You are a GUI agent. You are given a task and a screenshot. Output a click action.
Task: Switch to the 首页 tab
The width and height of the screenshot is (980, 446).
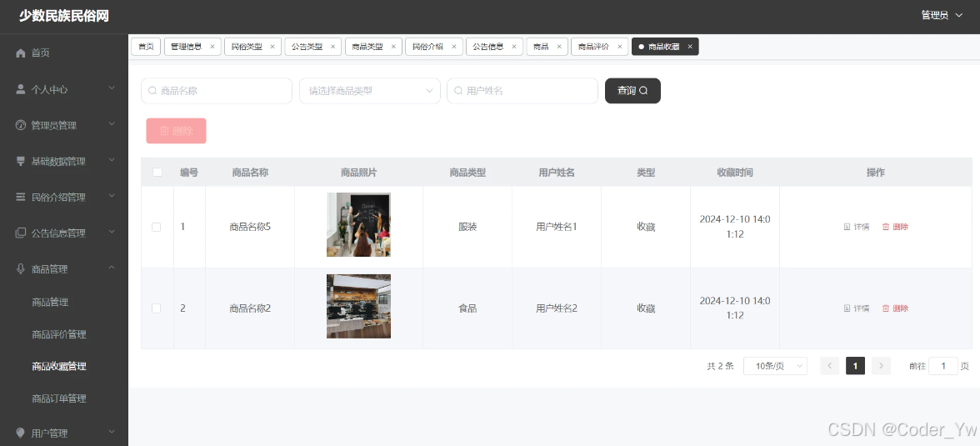pyautogui.click(x=147, y=47)
